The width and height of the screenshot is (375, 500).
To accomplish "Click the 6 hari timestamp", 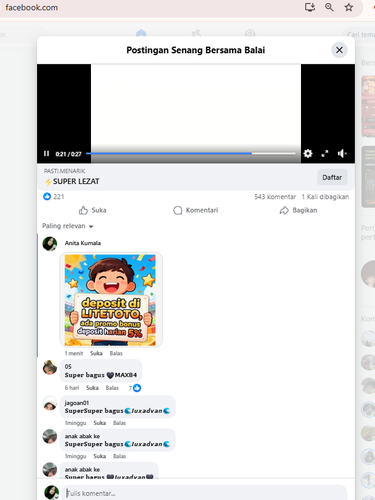I will [72, 388].
